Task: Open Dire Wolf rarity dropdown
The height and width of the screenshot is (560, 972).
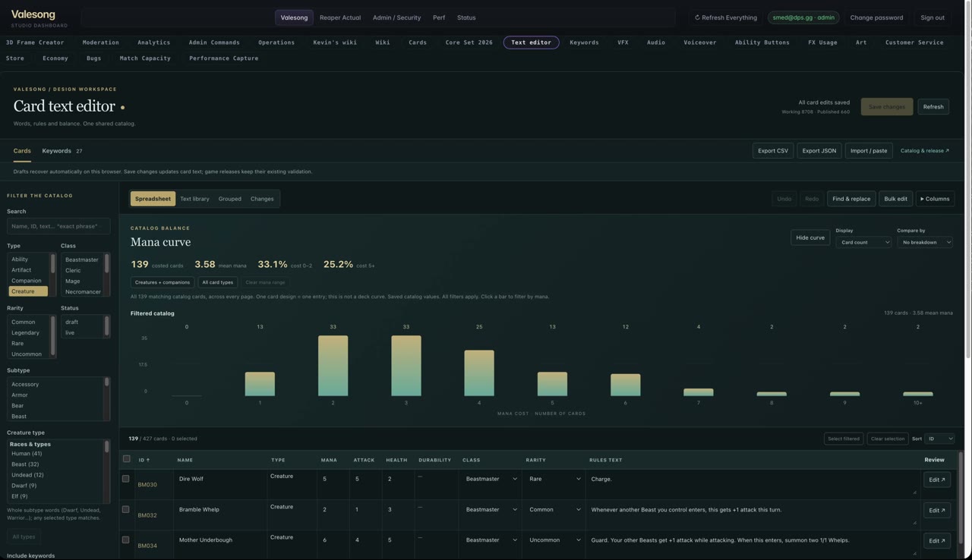Action: (554, 479)
